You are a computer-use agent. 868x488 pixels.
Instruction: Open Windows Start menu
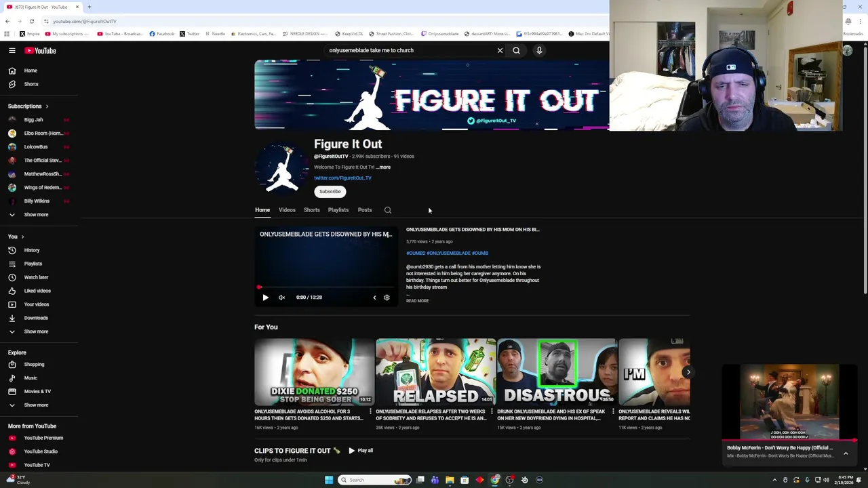[329, 480]
